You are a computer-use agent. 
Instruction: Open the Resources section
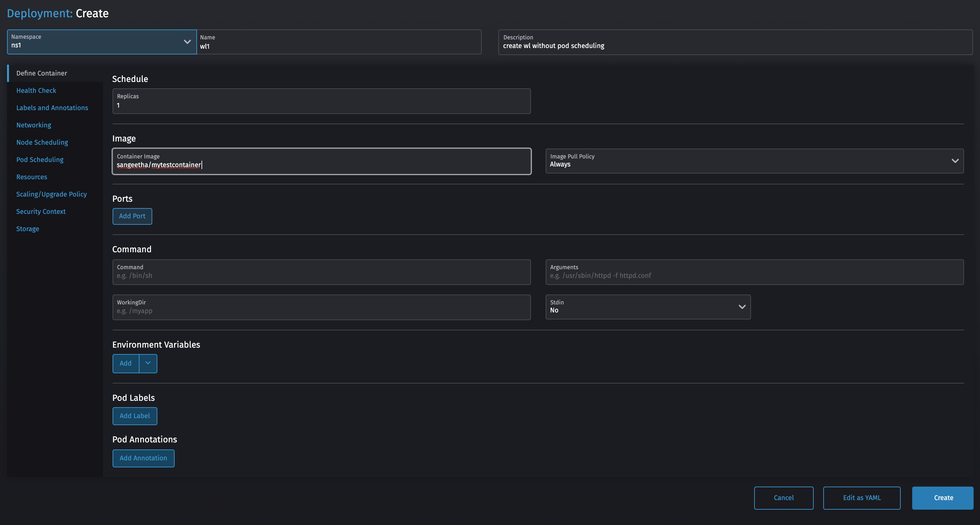click(x=32, y=177)
